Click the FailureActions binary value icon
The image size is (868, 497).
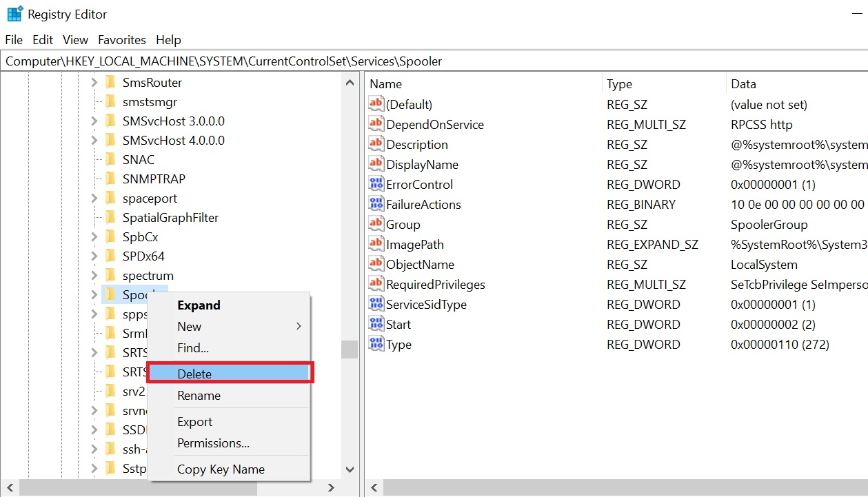pyautogui.click(x=376, y=205)
